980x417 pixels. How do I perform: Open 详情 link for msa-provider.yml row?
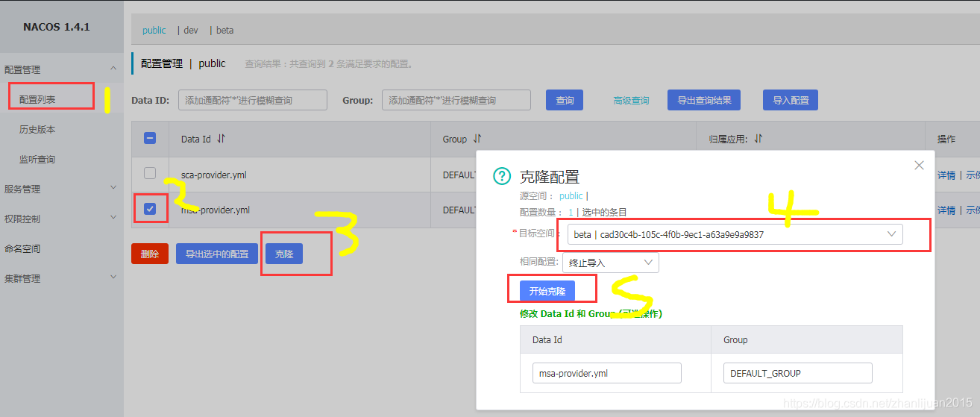click(946, 210)
